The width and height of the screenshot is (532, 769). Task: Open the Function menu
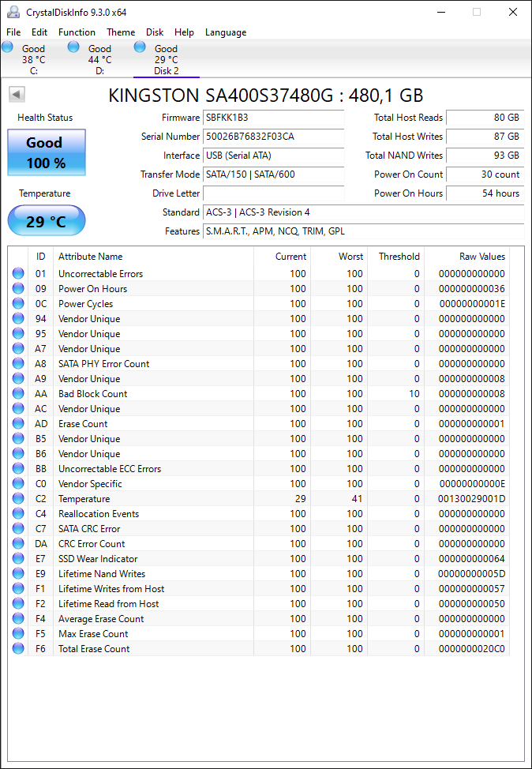click(x=77, y=32)
